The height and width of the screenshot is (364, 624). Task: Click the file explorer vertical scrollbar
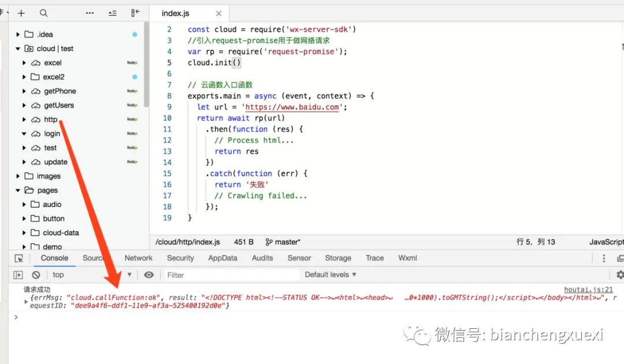(x=146, y=65)
